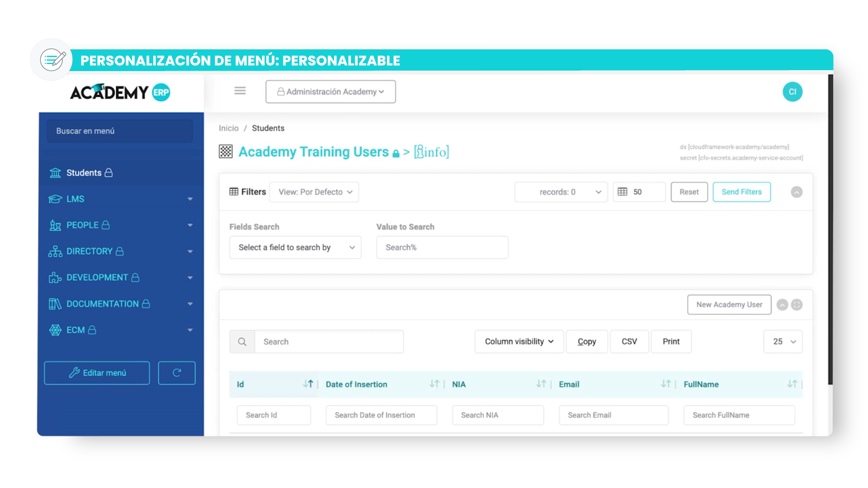Click the Academy ERP logo

click(120, 92)
